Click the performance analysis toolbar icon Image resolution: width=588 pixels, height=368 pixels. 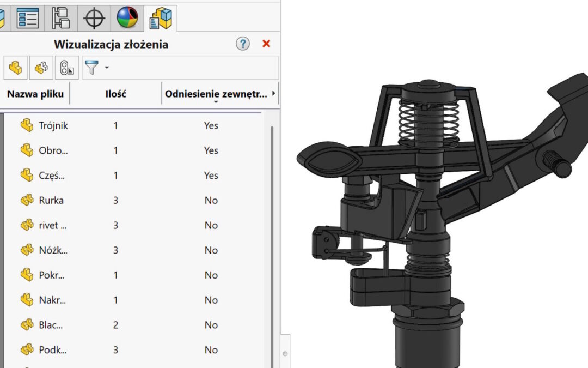(66, 68)
